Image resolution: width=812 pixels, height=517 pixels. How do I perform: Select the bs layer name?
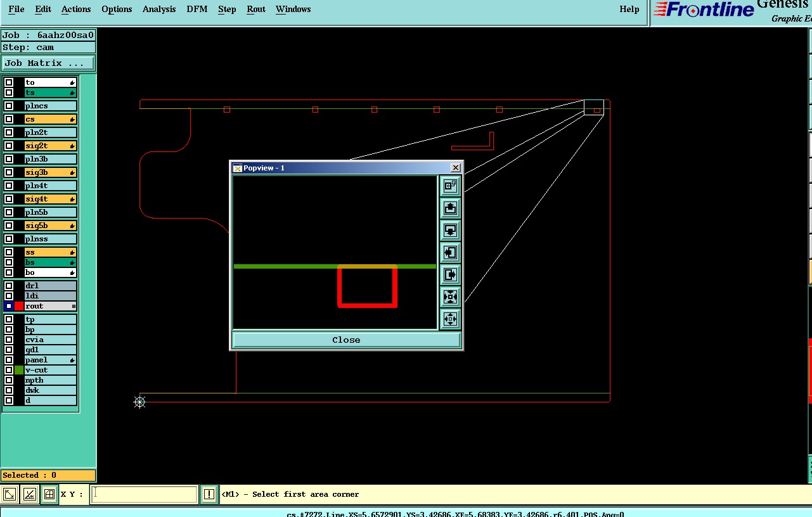pyautogui.click(x=50, y=262)
